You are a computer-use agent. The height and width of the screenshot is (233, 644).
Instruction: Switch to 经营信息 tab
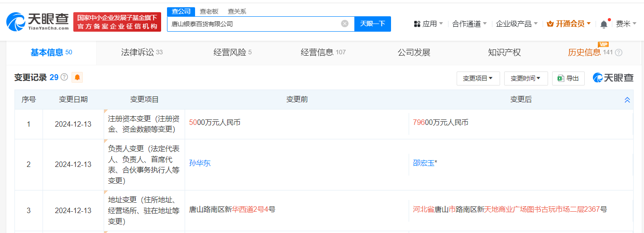[323, 52]
